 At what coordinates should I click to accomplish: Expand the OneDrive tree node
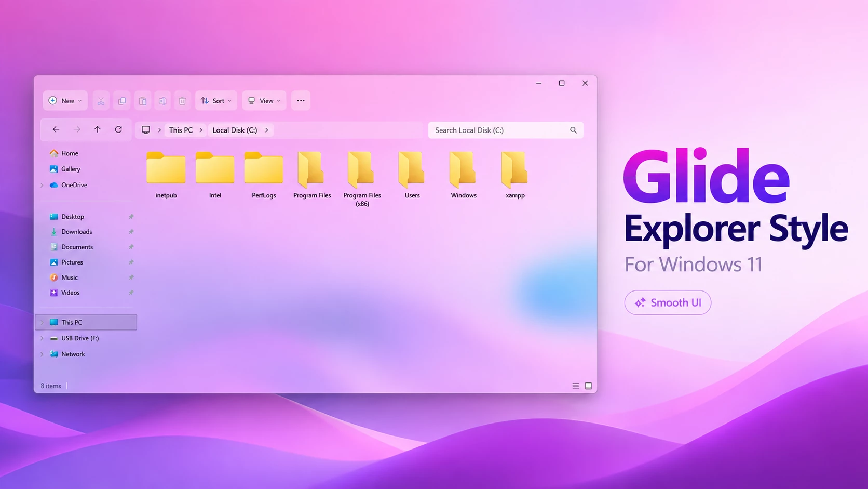point(42,185)
